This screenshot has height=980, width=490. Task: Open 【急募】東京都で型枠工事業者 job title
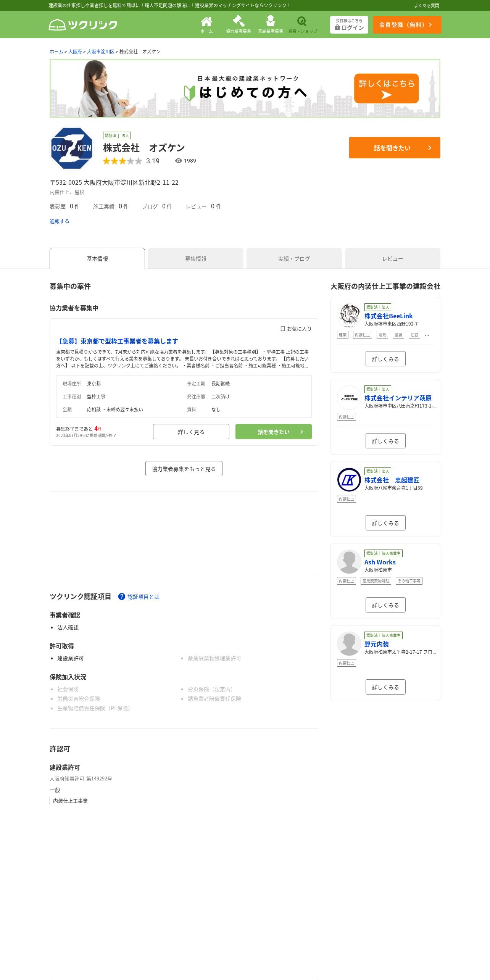117,341
